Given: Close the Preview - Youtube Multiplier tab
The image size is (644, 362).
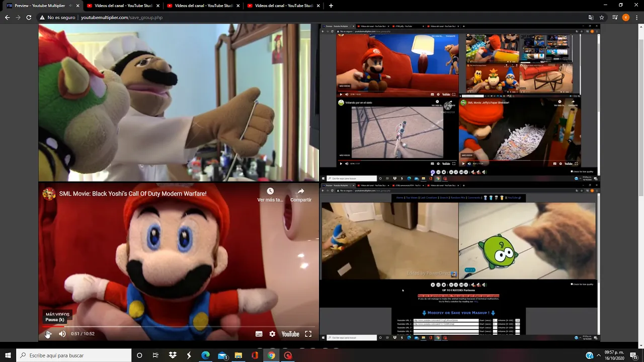Looking at the screenshot, I should coord(78,6).
